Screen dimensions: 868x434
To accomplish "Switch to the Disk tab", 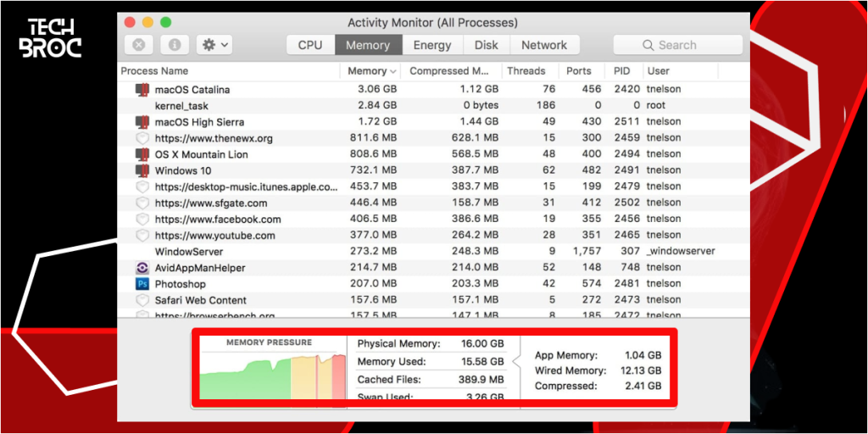I will 486,46.
